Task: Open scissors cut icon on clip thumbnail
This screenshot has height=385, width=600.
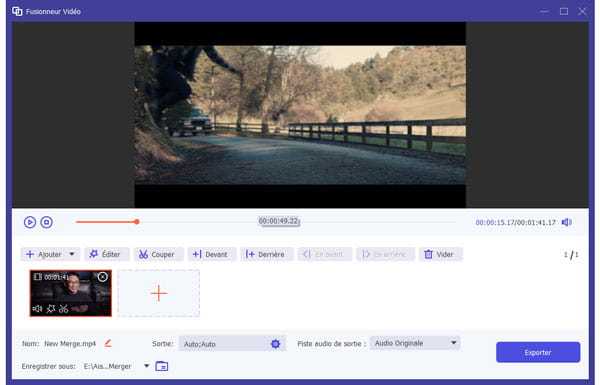Action: click(64, 308)
